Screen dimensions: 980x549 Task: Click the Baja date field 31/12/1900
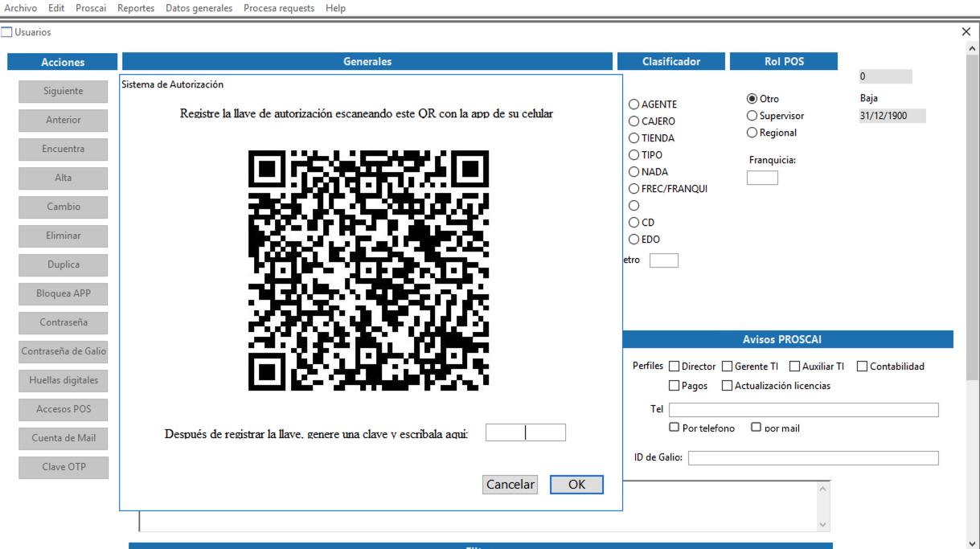pyautogui.click(x=892, y=116)
